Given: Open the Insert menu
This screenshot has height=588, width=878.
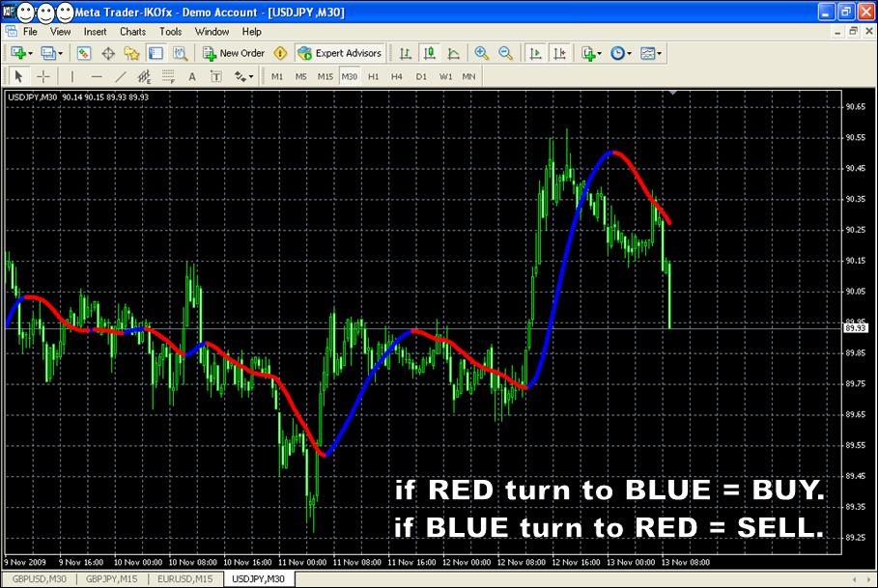Looking at the screenshot, I should point(95,32).
